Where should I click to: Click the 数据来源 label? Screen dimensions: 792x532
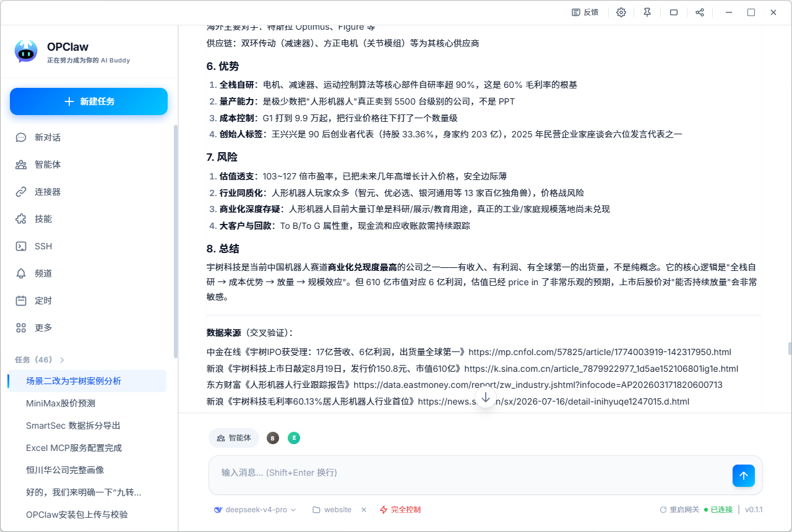coord(223,333)
